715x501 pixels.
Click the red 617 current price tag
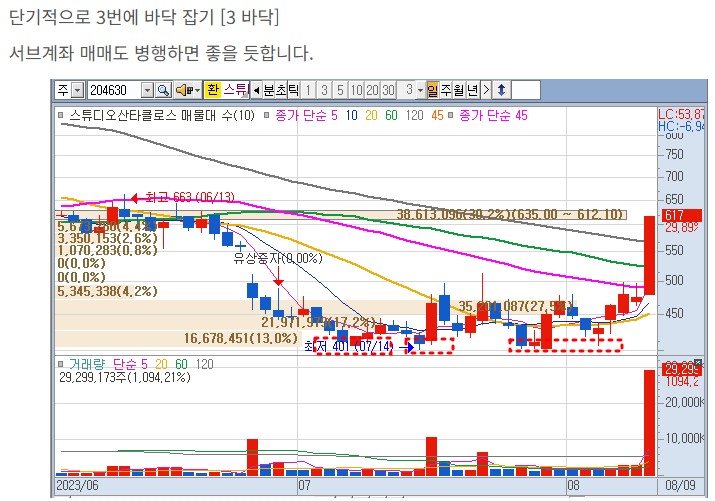681,215
